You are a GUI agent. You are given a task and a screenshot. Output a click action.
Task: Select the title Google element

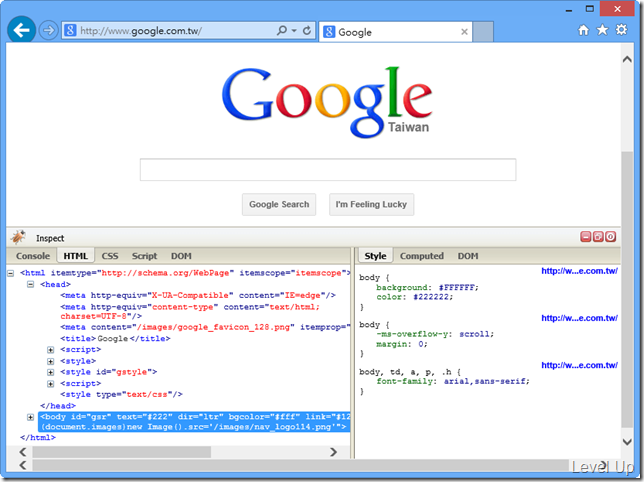[115, 338]
